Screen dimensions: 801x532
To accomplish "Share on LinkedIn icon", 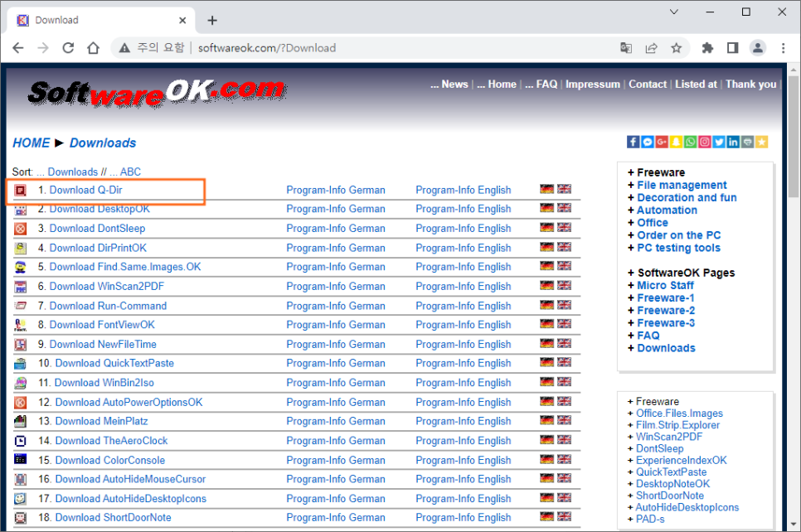I will pyautogui.click(x=733, y=142).
